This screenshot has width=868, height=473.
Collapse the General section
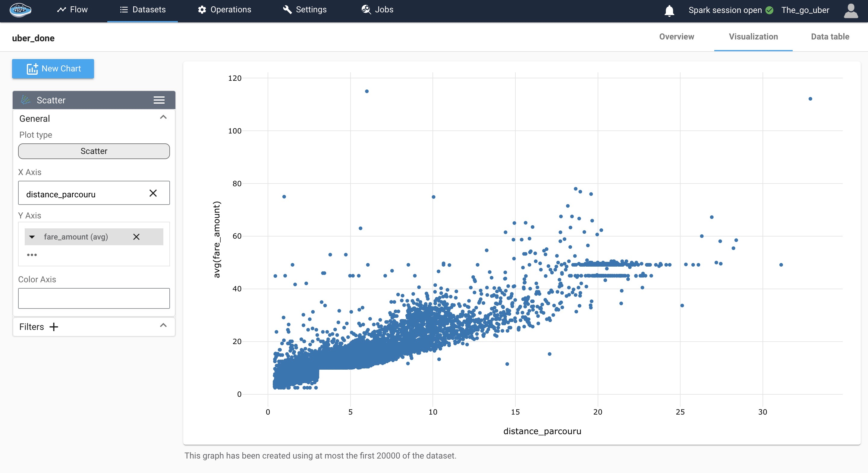[163, 117]
